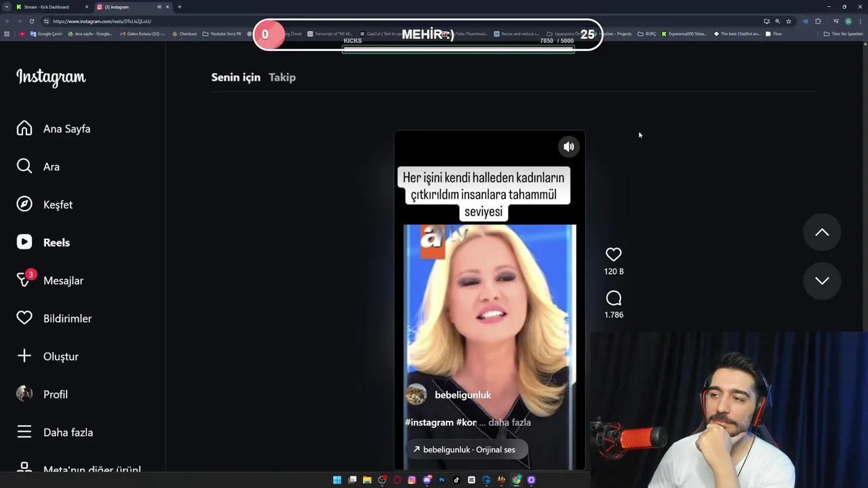
Task: Open The best ChatBot bookmark
Action: [x=737, y=34]
